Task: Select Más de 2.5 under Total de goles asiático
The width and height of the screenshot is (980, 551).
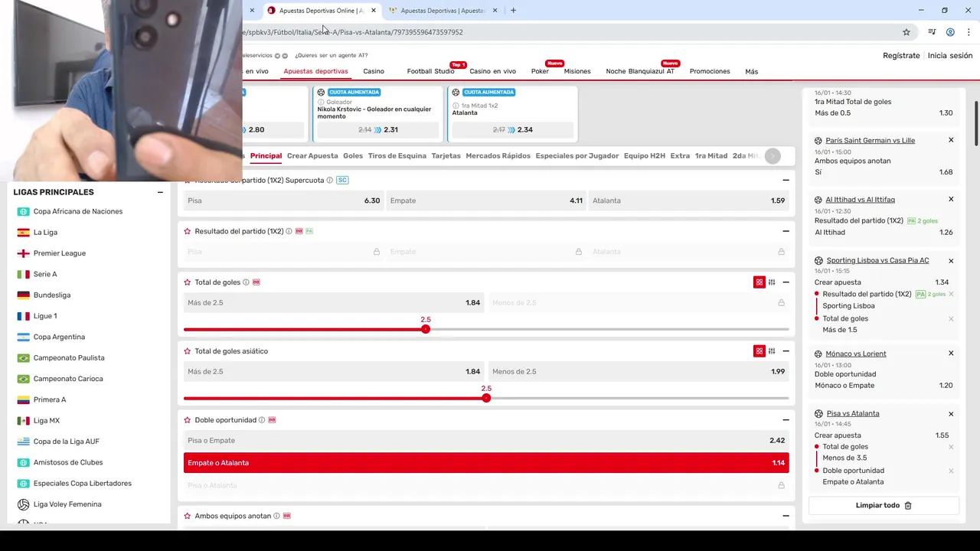Action: (334, 372)
